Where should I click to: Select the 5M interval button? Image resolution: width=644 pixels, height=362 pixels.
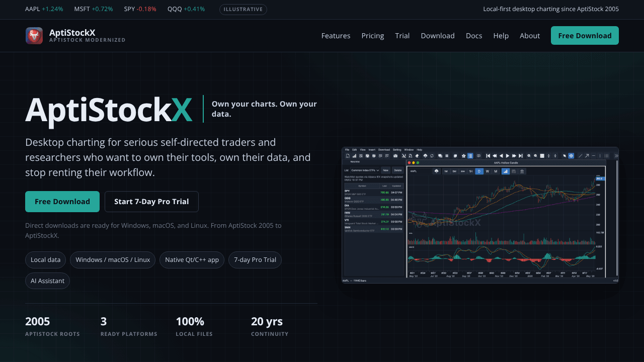[x=454, y=171]
